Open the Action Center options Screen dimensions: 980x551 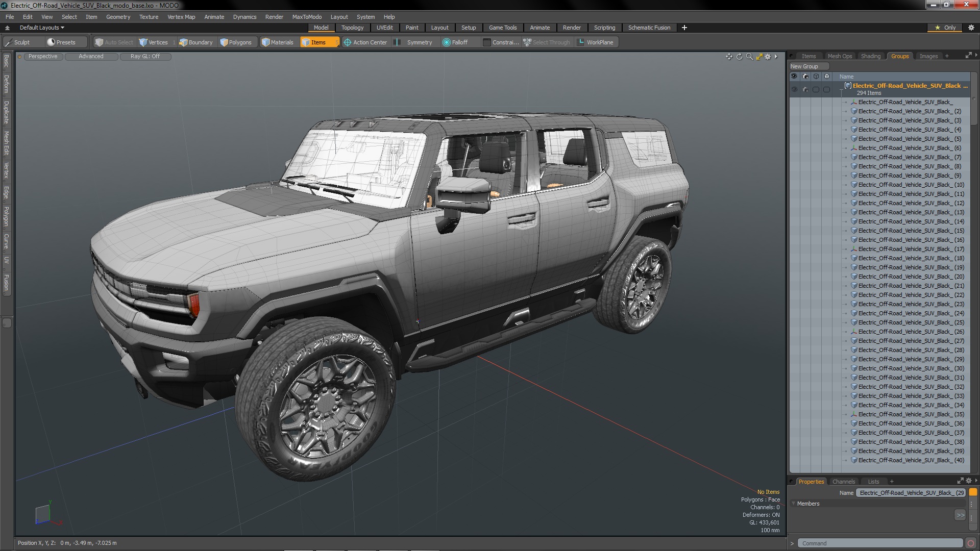[x=365, y=42]
